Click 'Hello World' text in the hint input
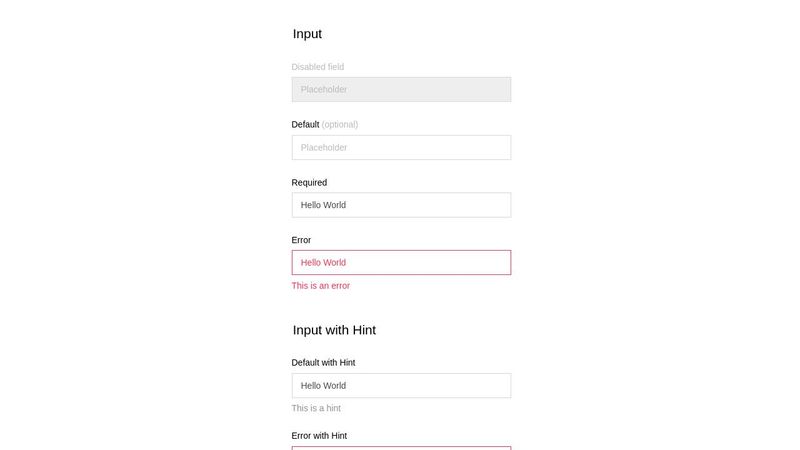Screen dimensions: 800x450 [323, 386]
